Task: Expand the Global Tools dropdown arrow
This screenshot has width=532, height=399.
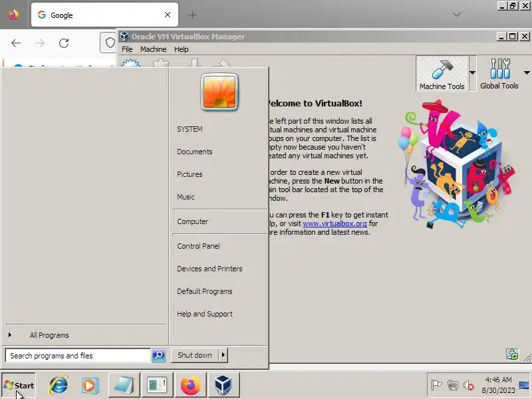Action: 527,72
